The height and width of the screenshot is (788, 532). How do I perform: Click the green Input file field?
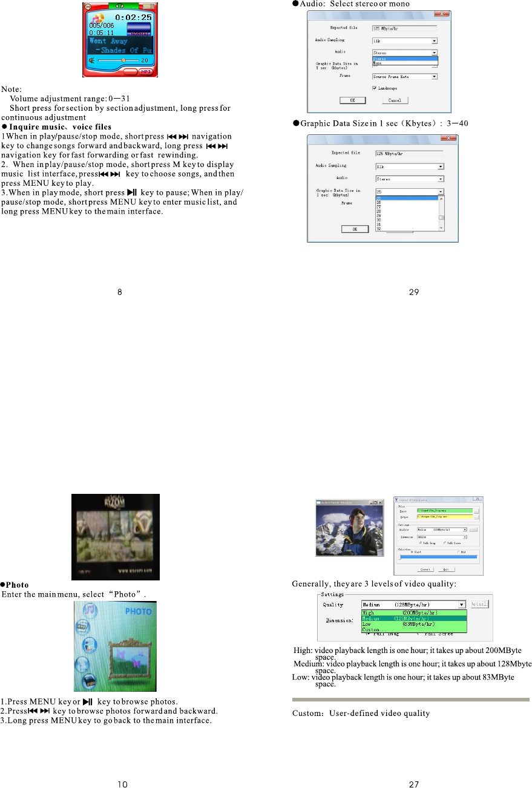444,511
